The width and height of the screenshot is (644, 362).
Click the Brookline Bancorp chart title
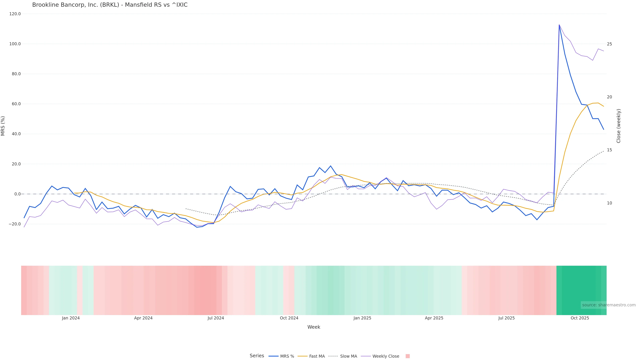(110, 5)
